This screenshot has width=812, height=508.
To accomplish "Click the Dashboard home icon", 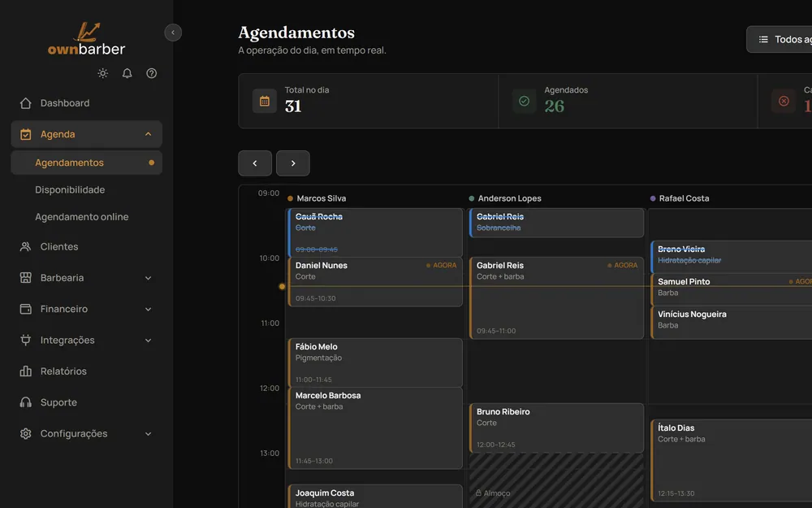I will point(25,103).
